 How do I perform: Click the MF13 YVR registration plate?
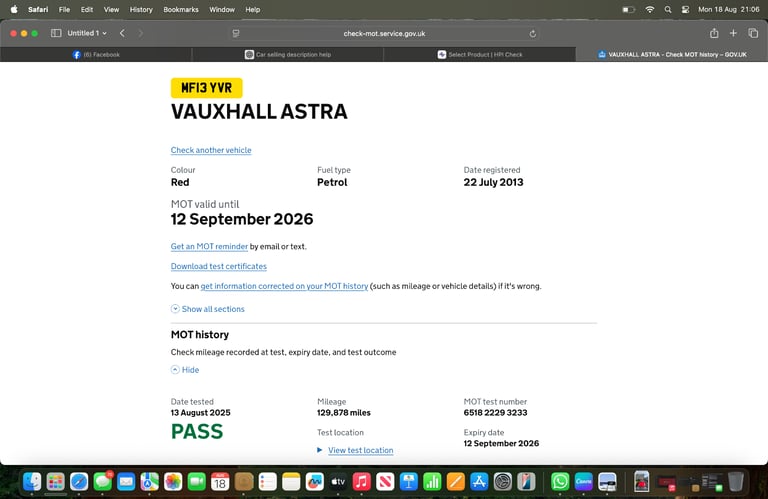(207, 88)
